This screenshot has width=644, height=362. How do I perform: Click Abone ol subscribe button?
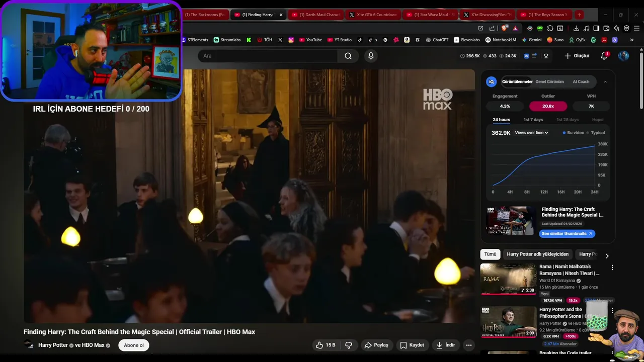coord(134,345)
